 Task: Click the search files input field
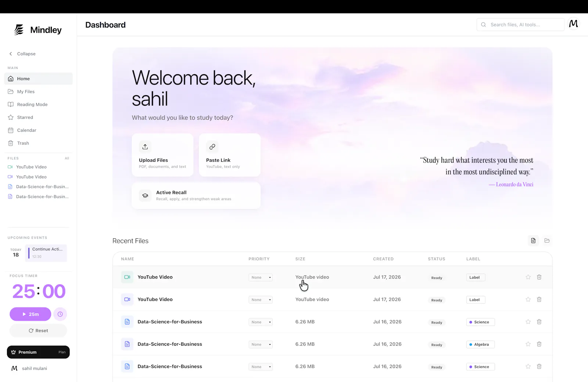pos(520,25)
